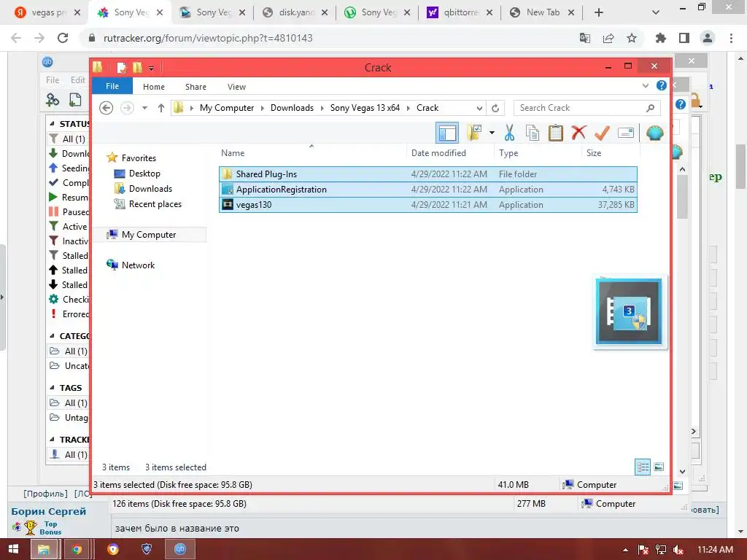747x560 pixels.
Task: Click the file preview thumbnail image
Action: 629,311
